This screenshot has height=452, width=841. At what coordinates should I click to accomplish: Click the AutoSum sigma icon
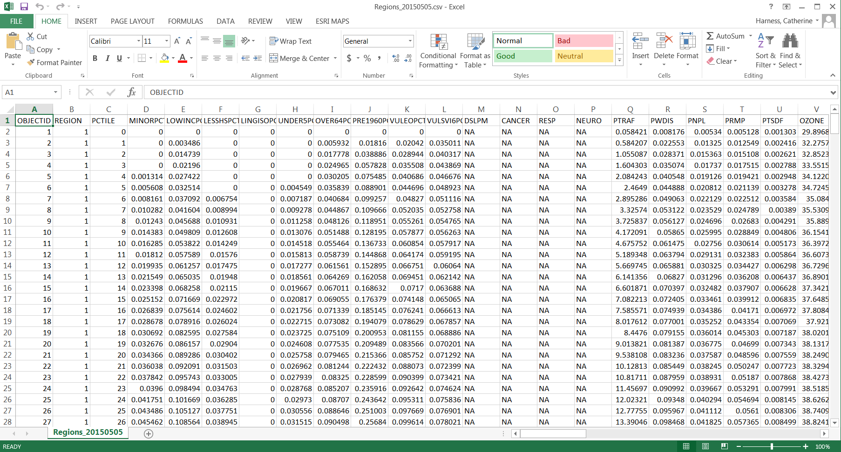pos(710,36)
